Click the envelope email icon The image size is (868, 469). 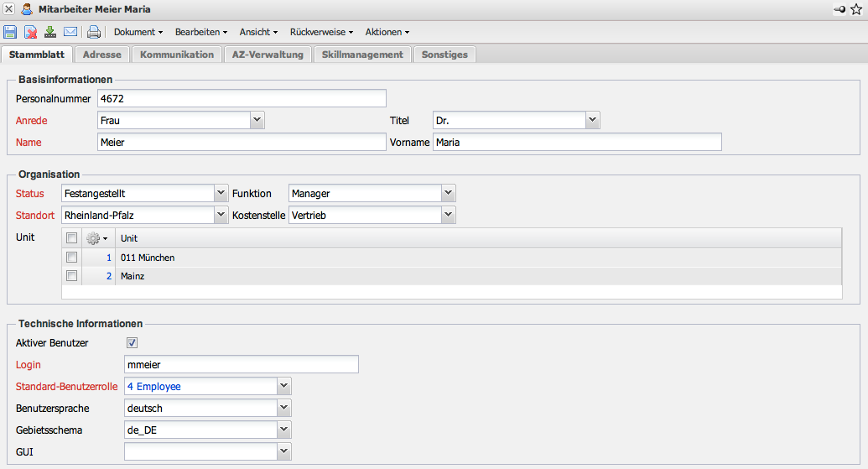click(x=70, y=32)
